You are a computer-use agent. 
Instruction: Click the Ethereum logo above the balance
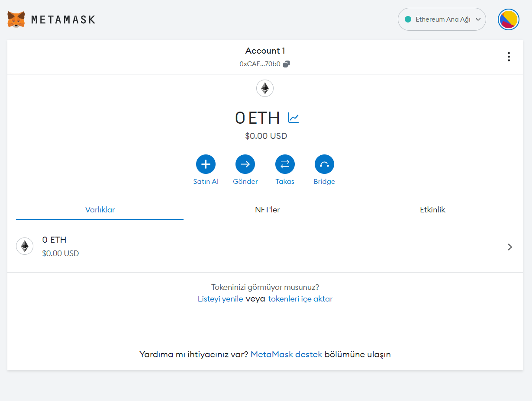point(264,88)
